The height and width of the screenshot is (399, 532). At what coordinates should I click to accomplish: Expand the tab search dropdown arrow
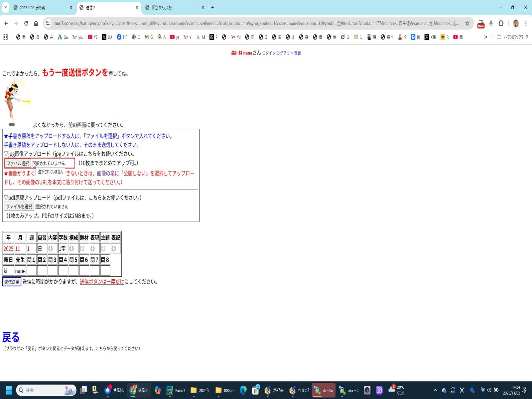click(5, 7)
